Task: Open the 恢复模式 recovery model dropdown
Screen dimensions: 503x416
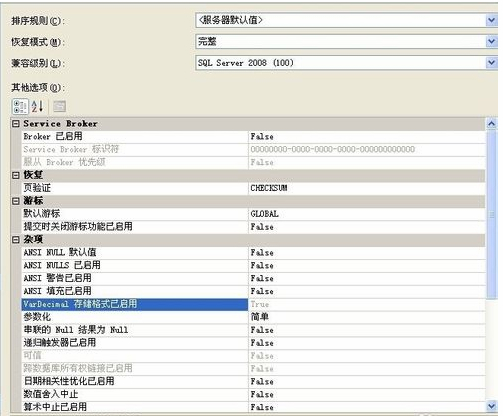Action: click(x=491, y=42)
